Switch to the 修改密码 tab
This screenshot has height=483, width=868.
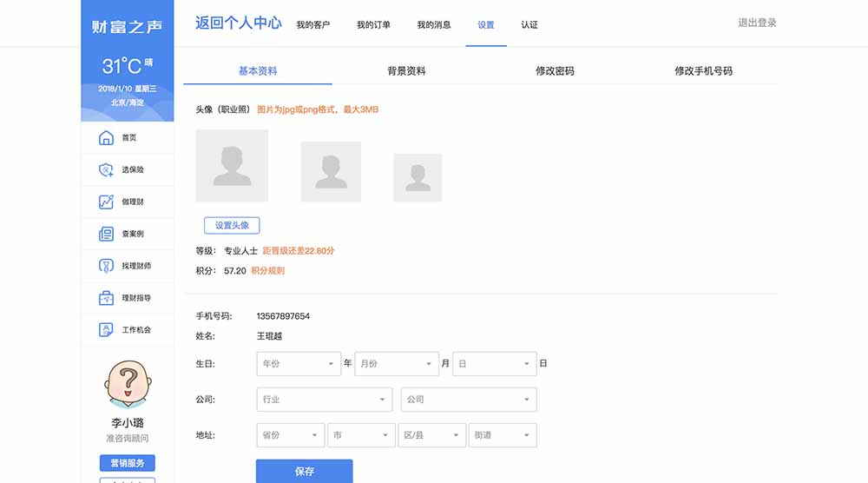point(555,71)
